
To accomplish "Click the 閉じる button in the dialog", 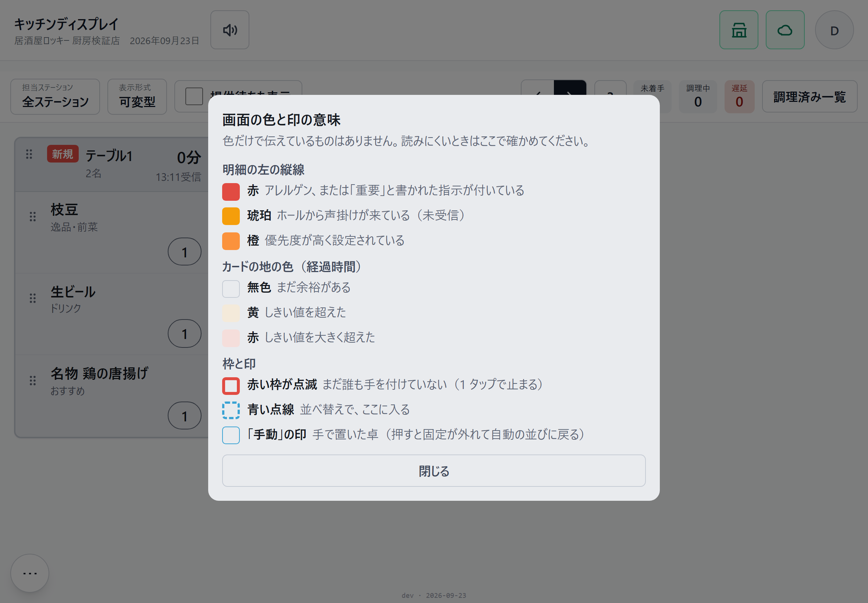I will [434, 471].
